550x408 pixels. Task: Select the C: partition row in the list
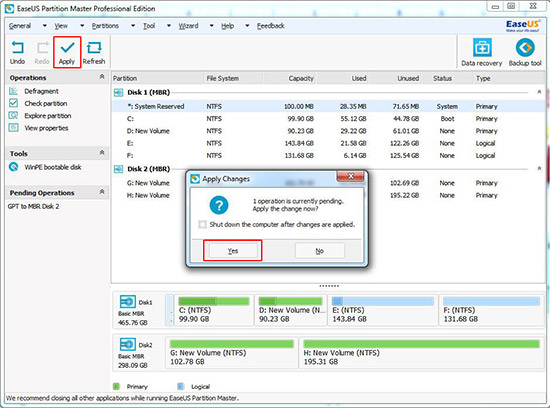tap(328, 119)
